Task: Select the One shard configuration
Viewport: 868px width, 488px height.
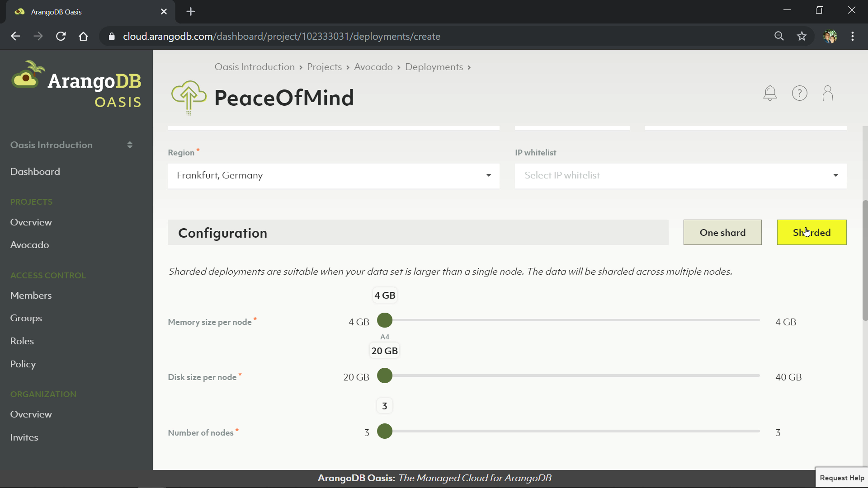Action: (x=722, y=232)
